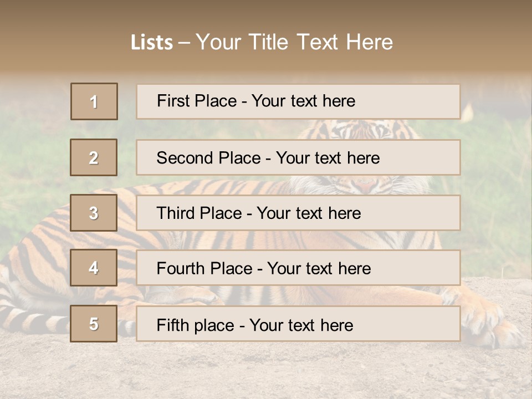Click the tiger's striped tail at bottom left
532x399 pixels.
33,320
